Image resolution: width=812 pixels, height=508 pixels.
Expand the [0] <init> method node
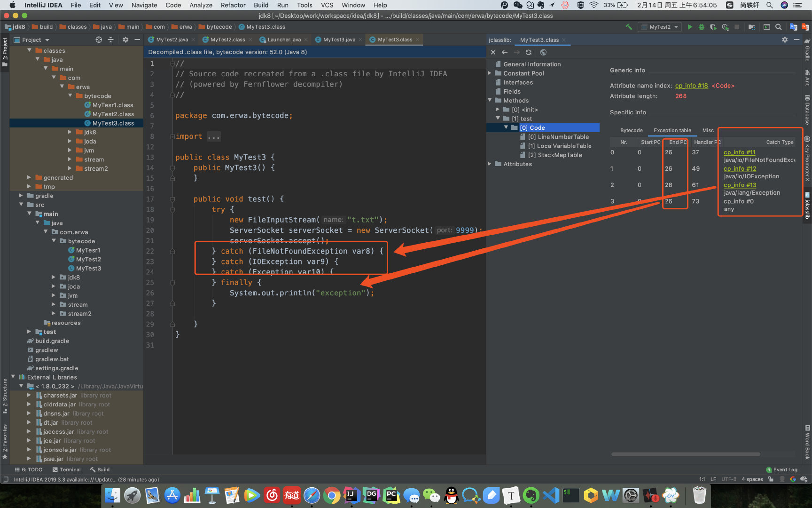[498, 109]
